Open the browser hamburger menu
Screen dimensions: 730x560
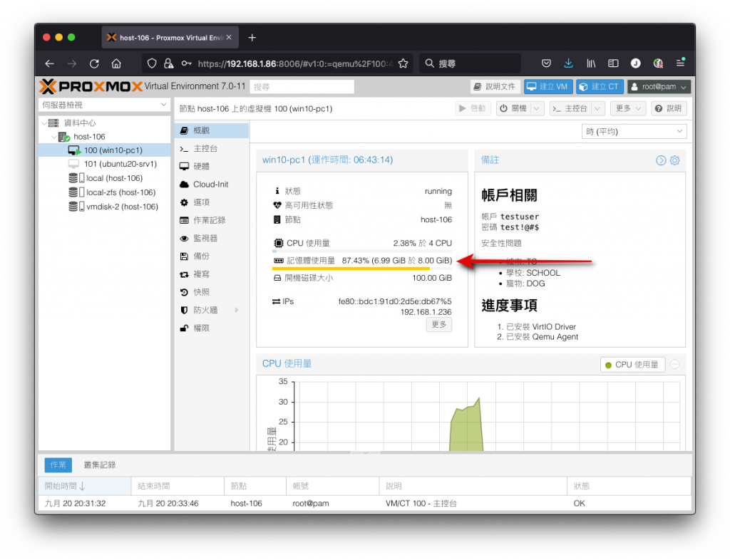pos(680,63)
